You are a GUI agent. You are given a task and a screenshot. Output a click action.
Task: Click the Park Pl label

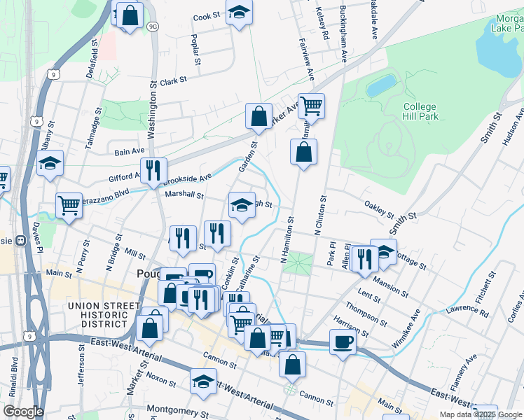pyautogui.click(x=331, y=254)
